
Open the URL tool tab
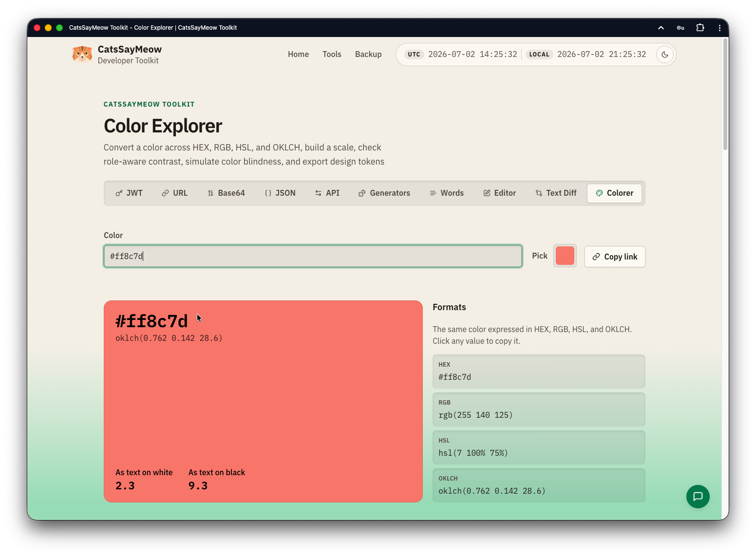click(174, 193)
